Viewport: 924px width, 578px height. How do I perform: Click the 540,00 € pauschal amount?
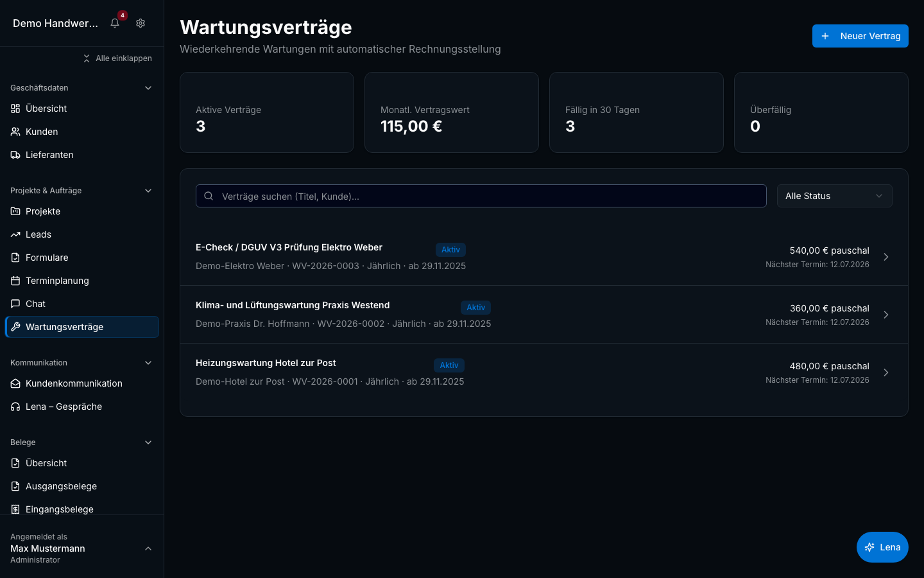click(829, 250)
